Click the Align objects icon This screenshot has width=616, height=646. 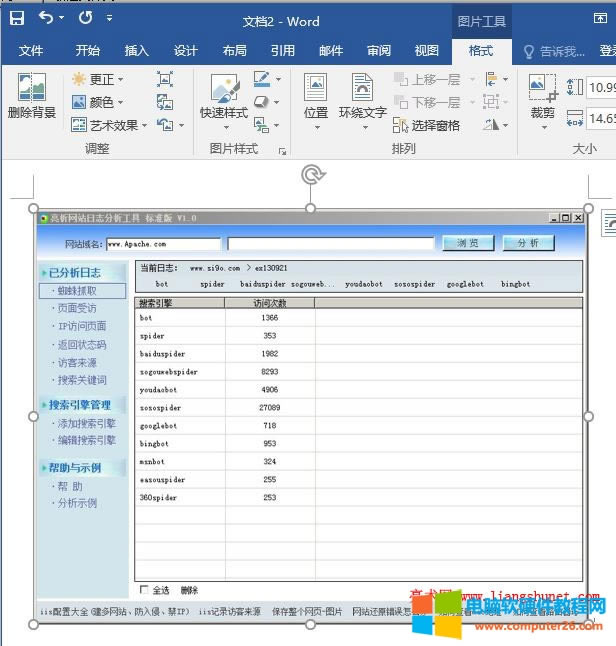(491, 79)
